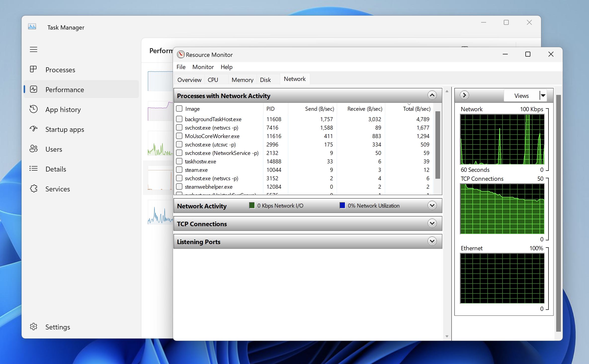
Task: Click the Processes icon in the sidebar
Action: (x=33, y=69)
